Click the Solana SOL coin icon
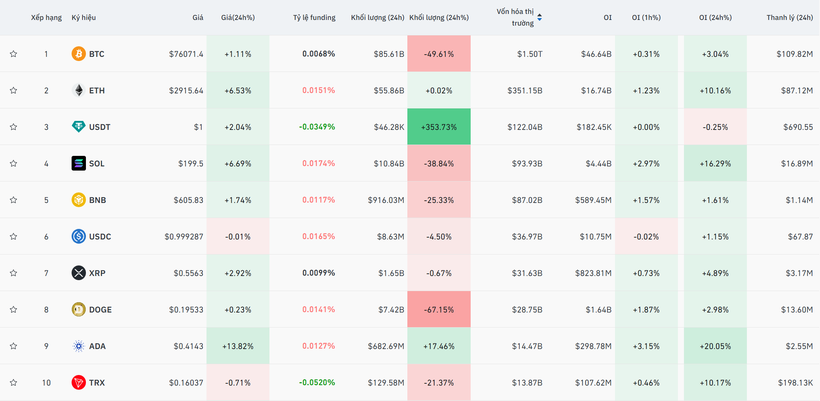The image size is (820, 401). tap(78, 163)
